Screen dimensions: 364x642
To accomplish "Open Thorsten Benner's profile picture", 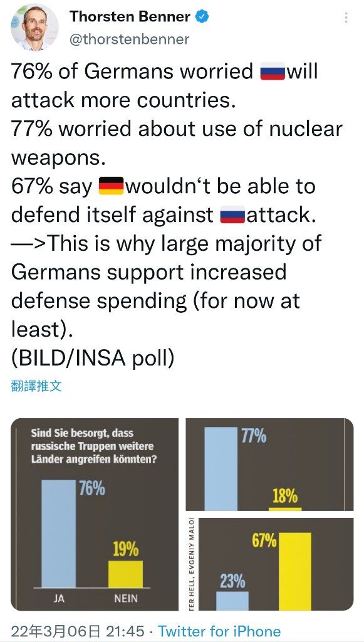I will tap(34, 28).
